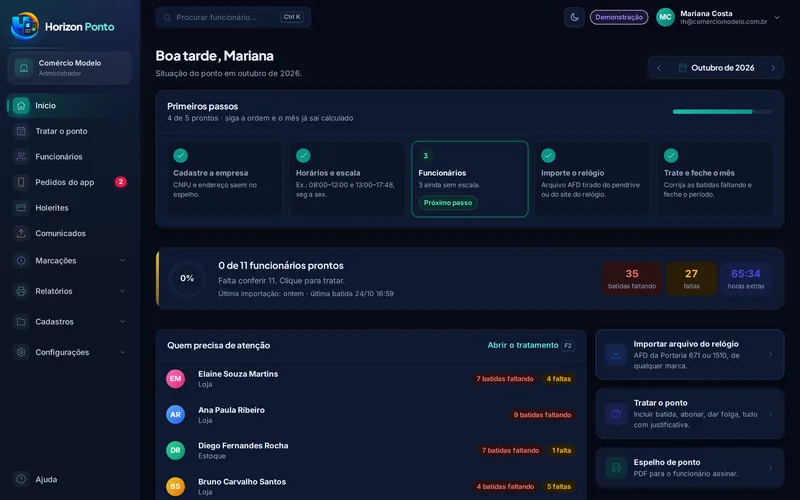The height and width of the screenshot is (500, 800).
Task: Select Holerites in the sidebar
Action: click(x=70, y=208)
